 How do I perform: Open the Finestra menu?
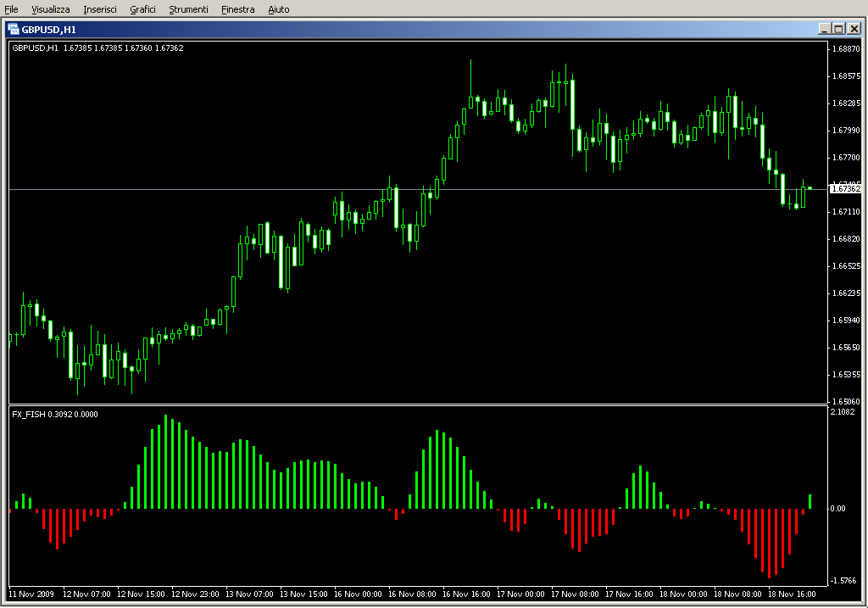(x=237, y=9)
